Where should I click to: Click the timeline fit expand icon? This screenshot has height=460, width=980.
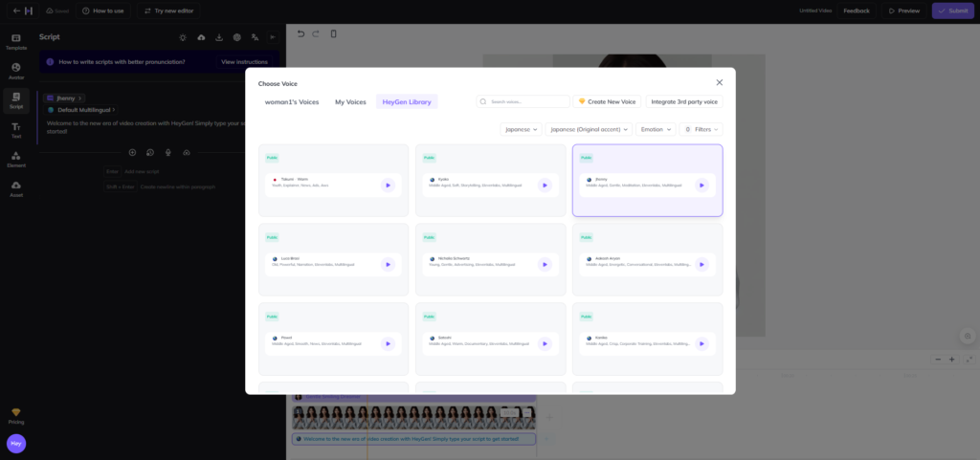coord(969,360)
